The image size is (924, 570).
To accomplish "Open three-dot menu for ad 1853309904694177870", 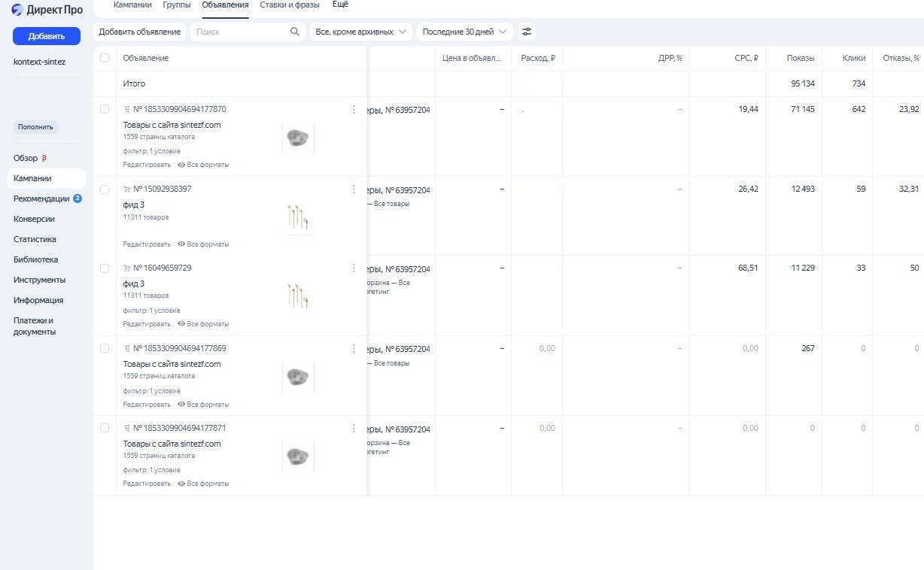I will pos(354,110).
